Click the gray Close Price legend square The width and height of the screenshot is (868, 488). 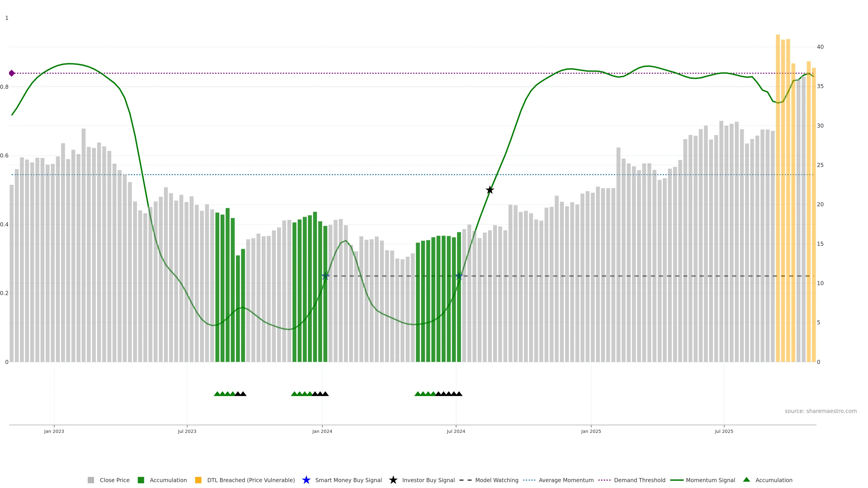(91, 480)
